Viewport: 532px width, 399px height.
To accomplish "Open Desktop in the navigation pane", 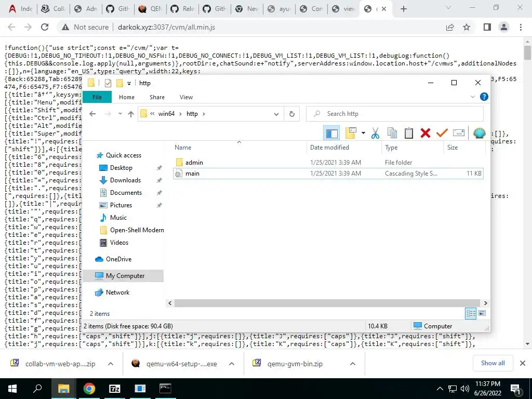I will pos(121,168).
